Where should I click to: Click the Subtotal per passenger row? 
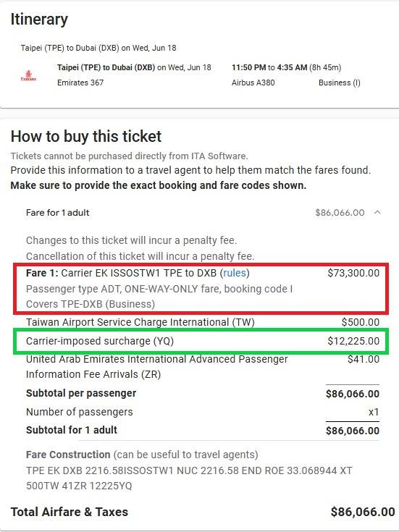click(202, 393)
